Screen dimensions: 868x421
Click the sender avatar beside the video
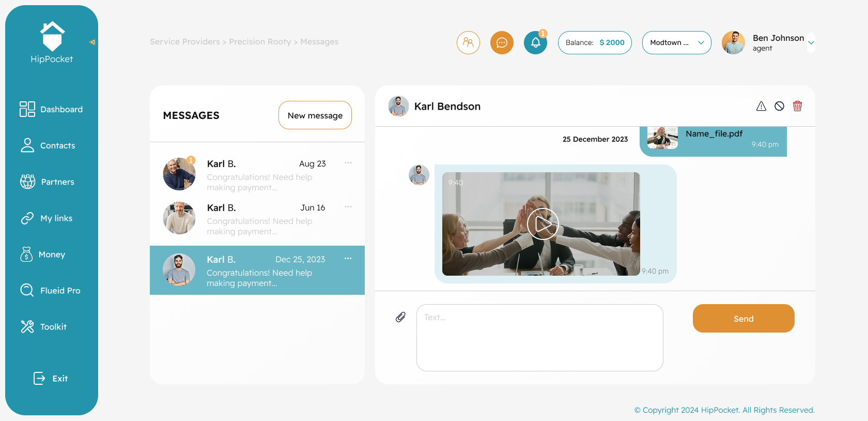click(x=419, y=175)
